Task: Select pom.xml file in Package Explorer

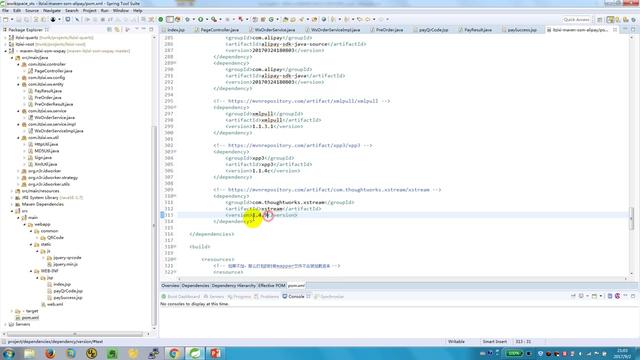Action: point(30,318)
